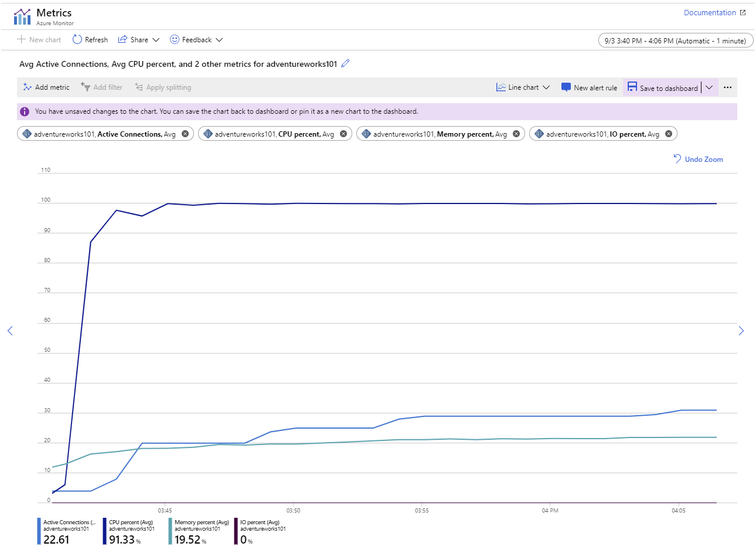Click the 100 y-axis label
This screenshot has height=560, width=756.
pos(46,200)
